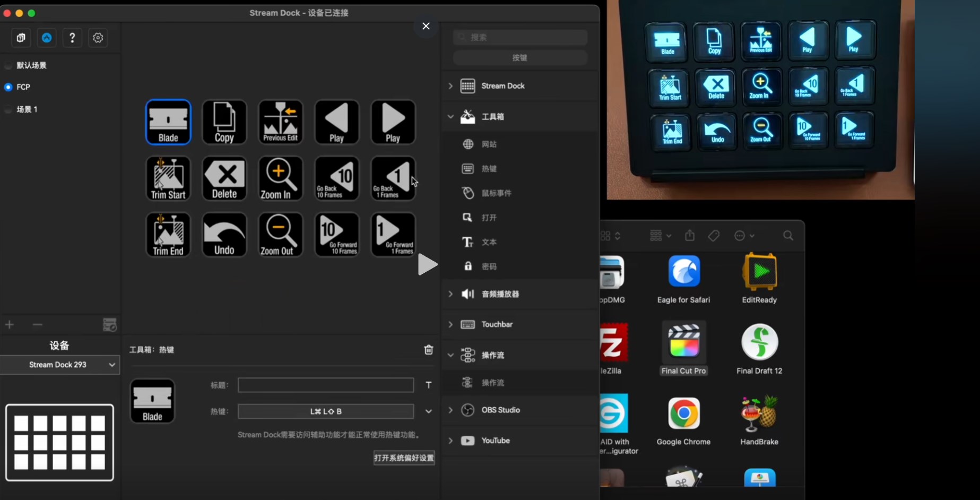Viewport: 980px width, 500px height.
Task: Select the Zoom In key
Action: point(281,178)
